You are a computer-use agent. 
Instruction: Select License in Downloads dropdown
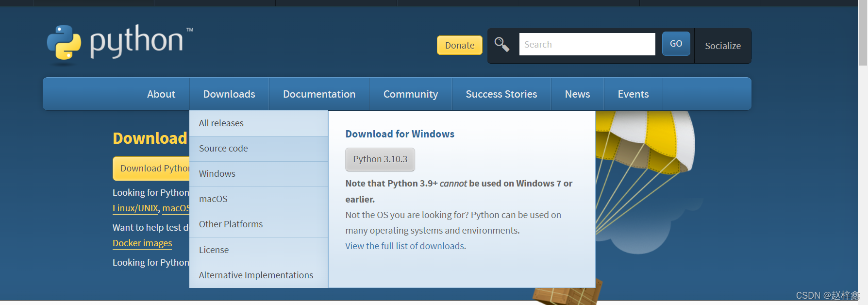pyautogui.click(x=259, y=250)
